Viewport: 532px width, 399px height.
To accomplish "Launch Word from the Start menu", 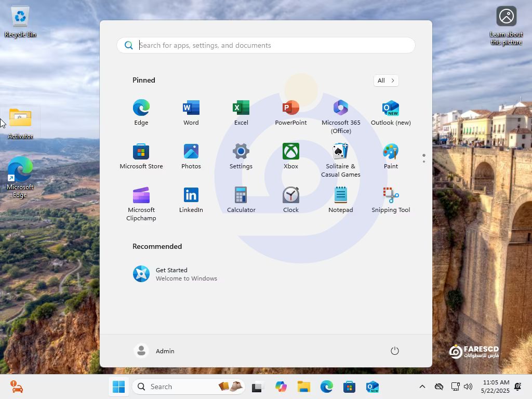I will point(191,113).
